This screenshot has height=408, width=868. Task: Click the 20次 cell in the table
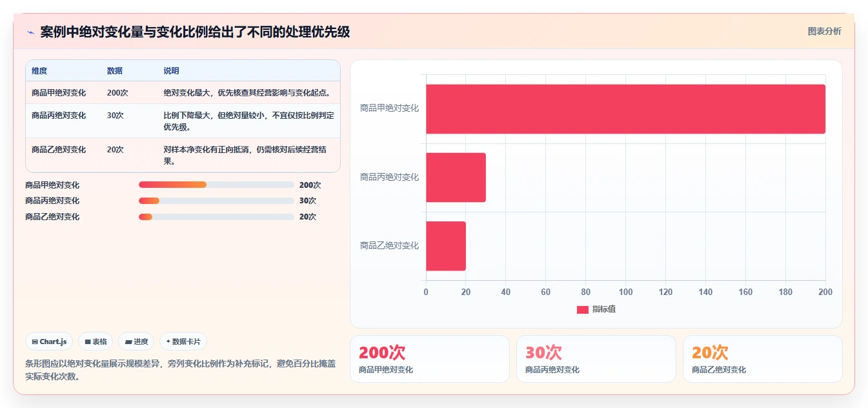(x=116, y=150)
